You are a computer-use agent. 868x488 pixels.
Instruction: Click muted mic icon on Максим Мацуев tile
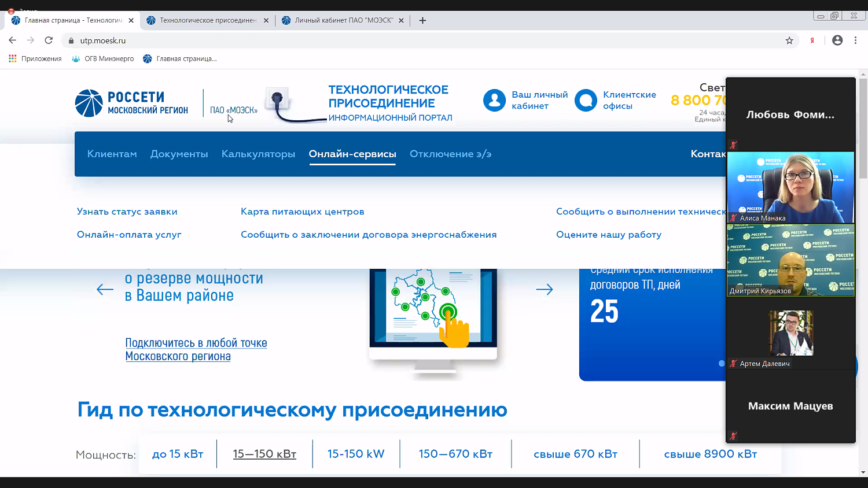click(733, 436)
